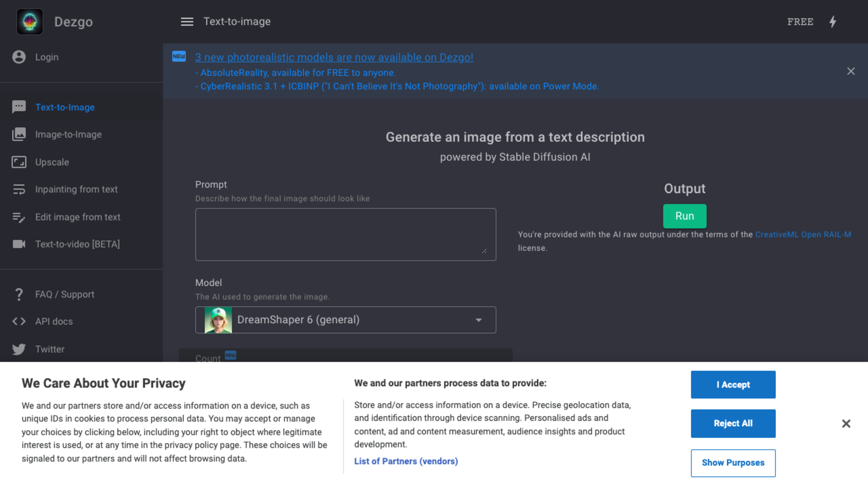The height and width of the screenshot is (488, 868).
Task: Click the Login menu item
Action: 47,57
